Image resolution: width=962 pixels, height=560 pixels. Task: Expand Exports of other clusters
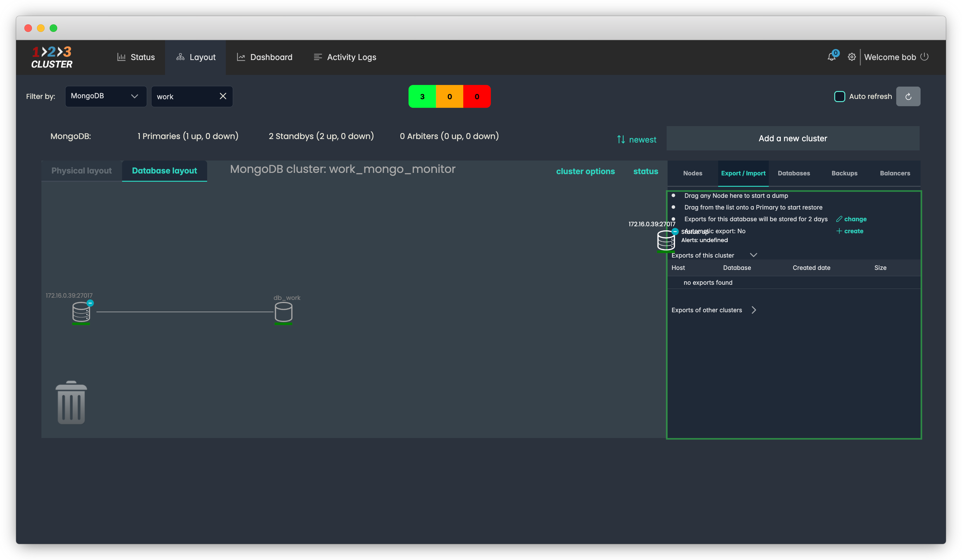tap(754, 310)
